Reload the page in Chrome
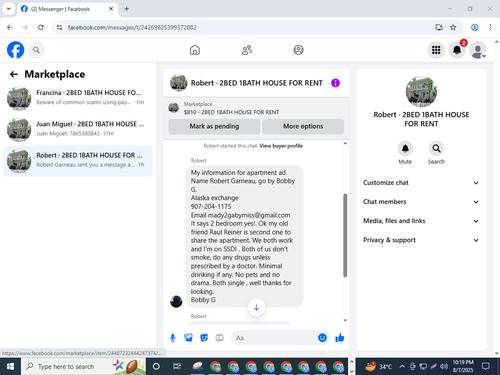Viewport: 500px width, 375px height. pyautogui.click(x=41, y=27)
